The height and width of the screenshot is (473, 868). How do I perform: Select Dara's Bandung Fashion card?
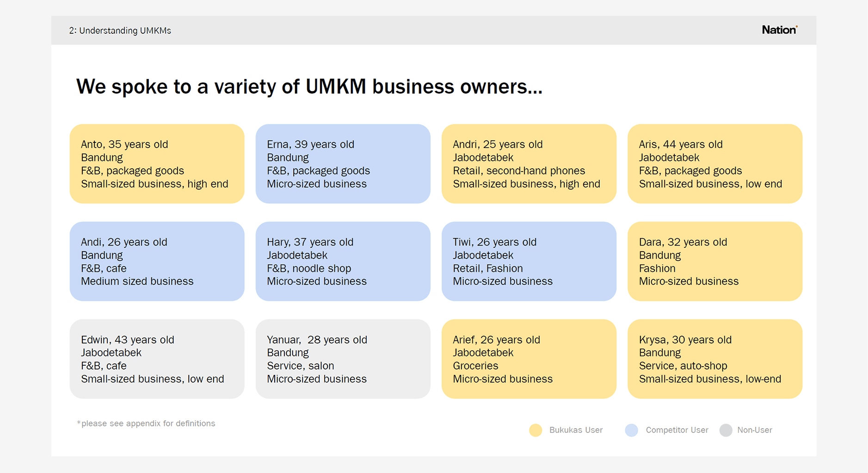(x=715, y=261)
